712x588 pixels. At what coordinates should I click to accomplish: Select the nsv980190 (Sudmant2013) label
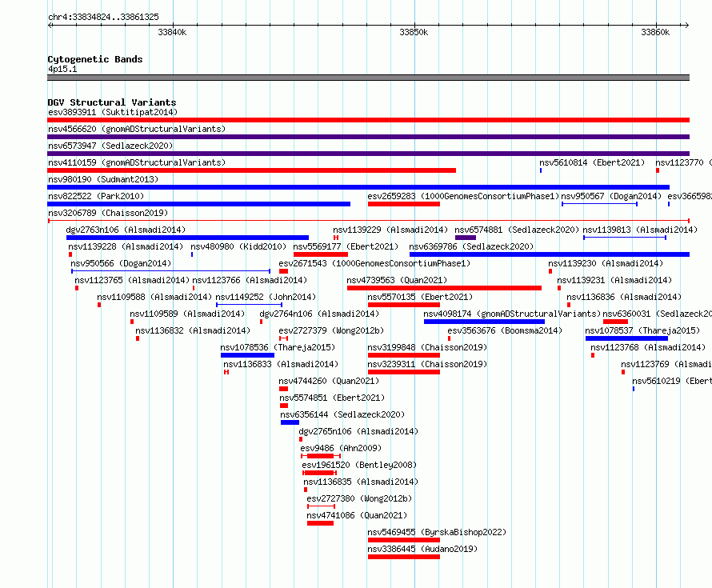click(103, 179)
